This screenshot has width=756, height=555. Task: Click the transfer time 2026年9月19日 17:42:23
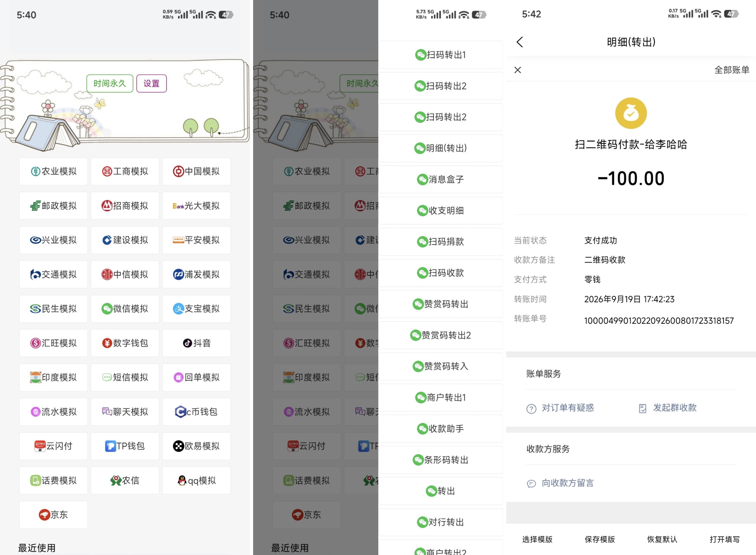[x=629, y=299]
